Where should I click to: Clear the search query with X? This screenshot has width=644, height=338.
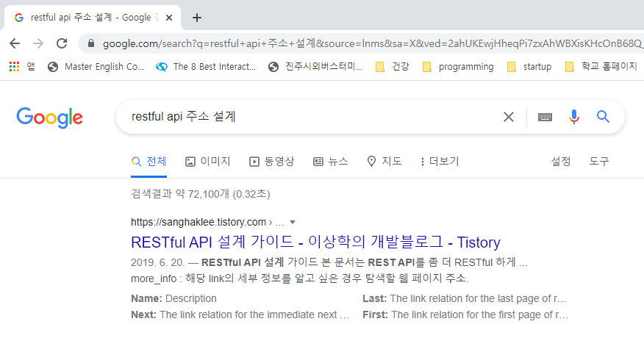pos(509,117)
